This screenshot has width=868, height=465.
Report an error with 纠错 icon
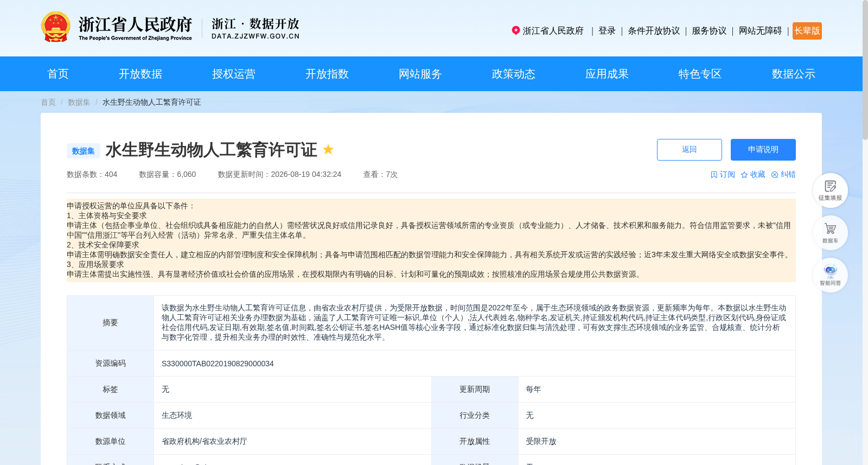point(775,175)
